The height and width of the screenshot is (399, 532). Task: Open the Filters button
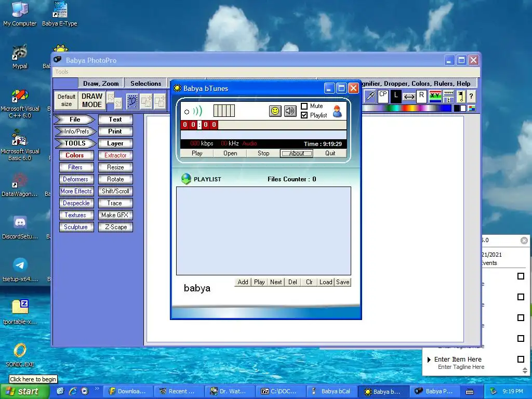(76, 167)
